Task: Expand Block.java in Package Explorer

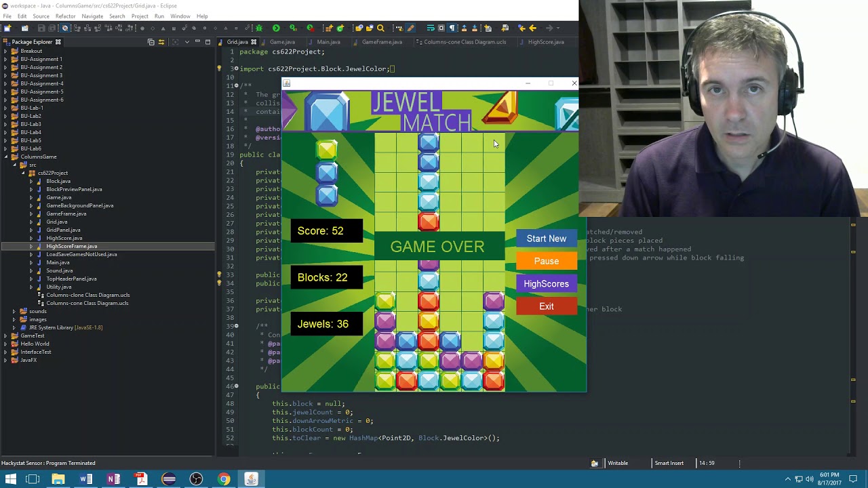Action: (31, 181)
